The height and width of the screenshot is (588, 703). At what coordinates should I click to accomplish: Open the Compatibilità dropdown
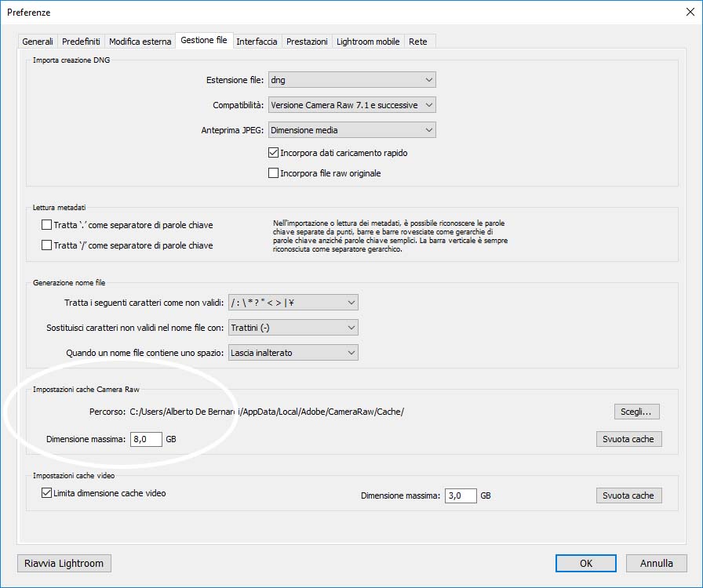coord(351,105)
